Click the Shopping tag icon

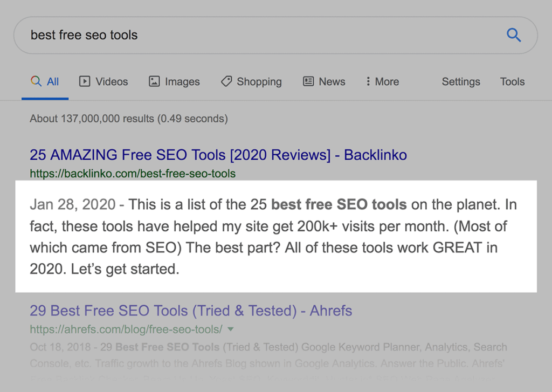226,81
